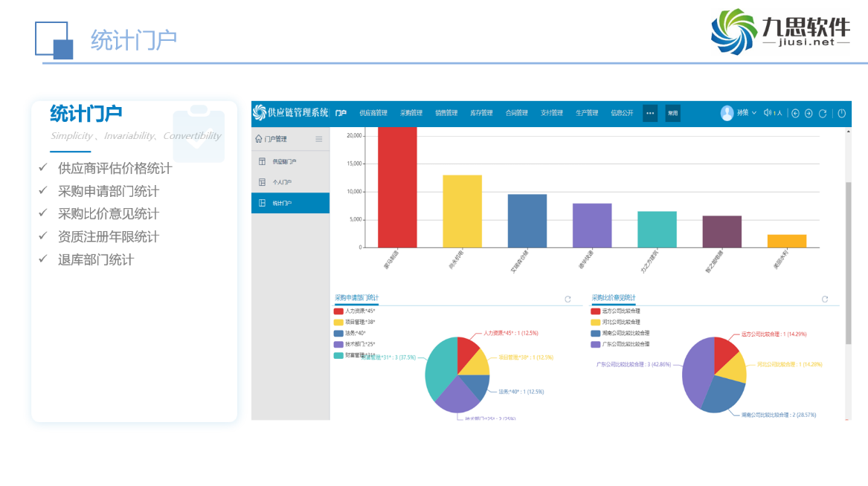Go forward with the right arrow icon
The width and height of the screenshot is (868, 486).
click(808, 114)
